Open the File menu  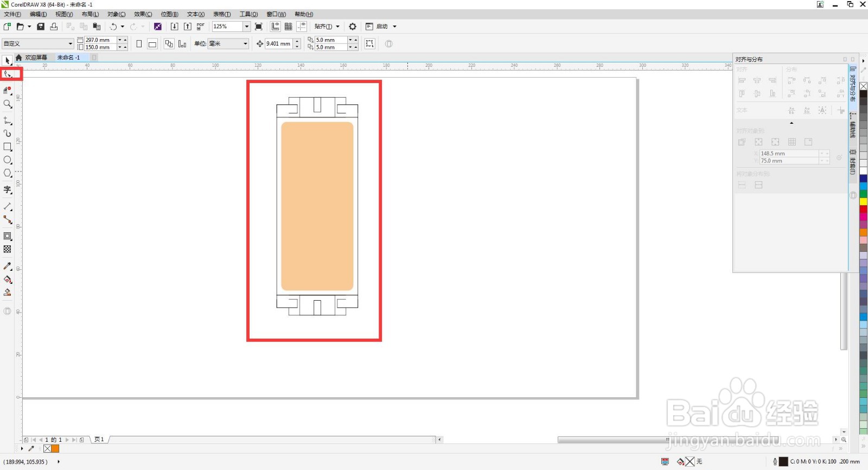pos(12,14)
